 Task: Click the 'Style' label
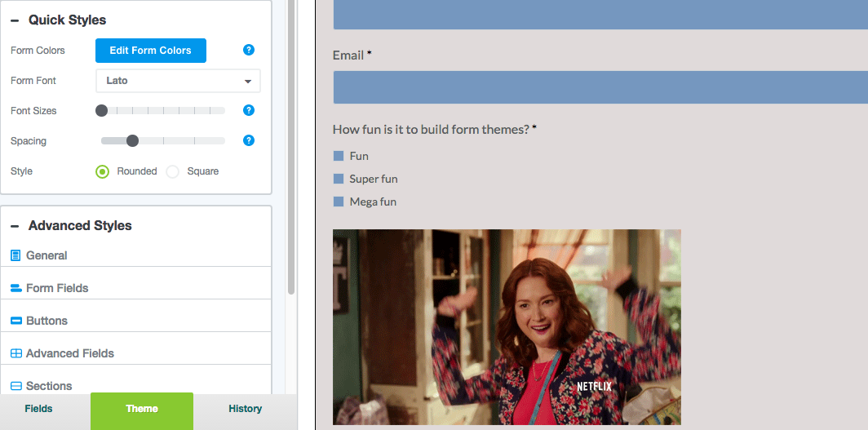[x=21, y=171]
